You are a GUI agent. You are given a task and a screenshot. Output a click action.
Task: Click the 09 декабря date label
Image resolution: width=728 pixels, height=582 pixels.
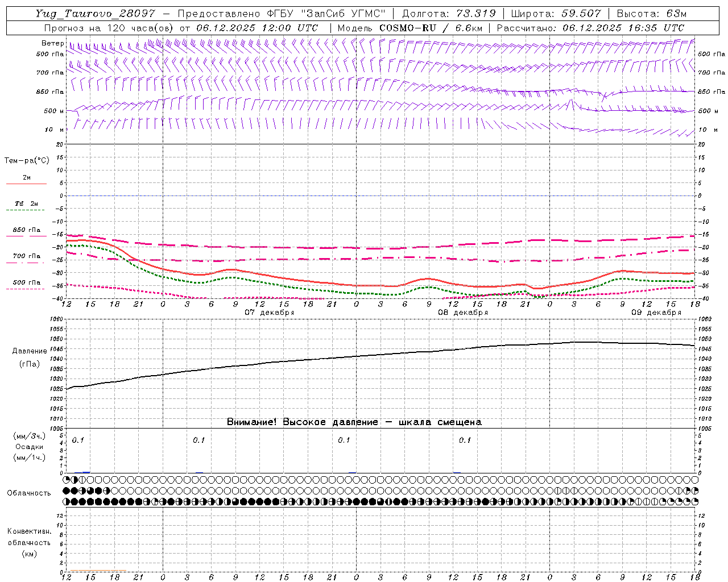pos(656,313)
